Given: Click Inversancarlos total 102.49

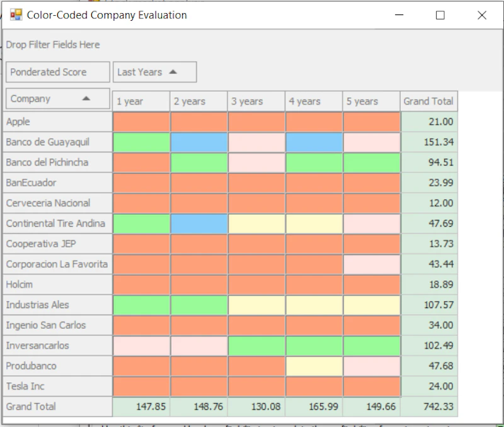Looking at the screenshot, I should [429, 345].
